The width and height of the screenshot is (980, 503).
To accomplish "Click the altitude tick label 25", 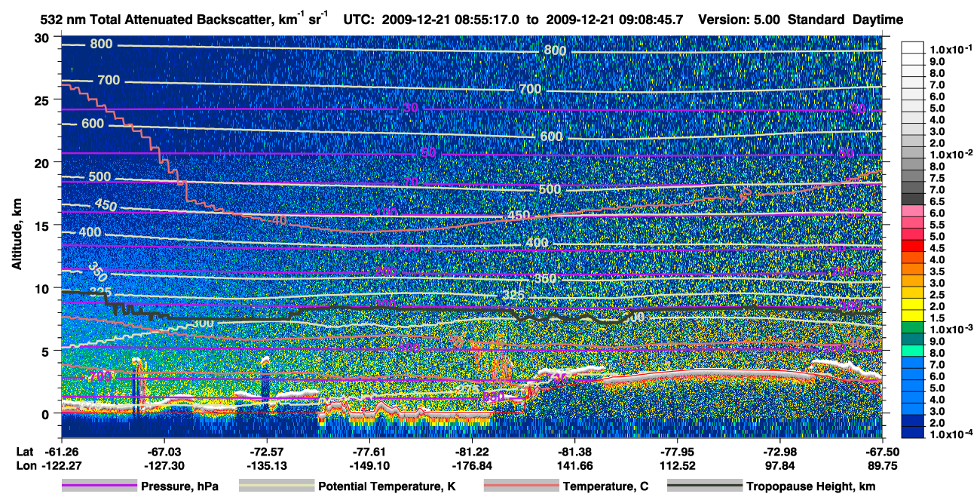I will click(43, 100).
